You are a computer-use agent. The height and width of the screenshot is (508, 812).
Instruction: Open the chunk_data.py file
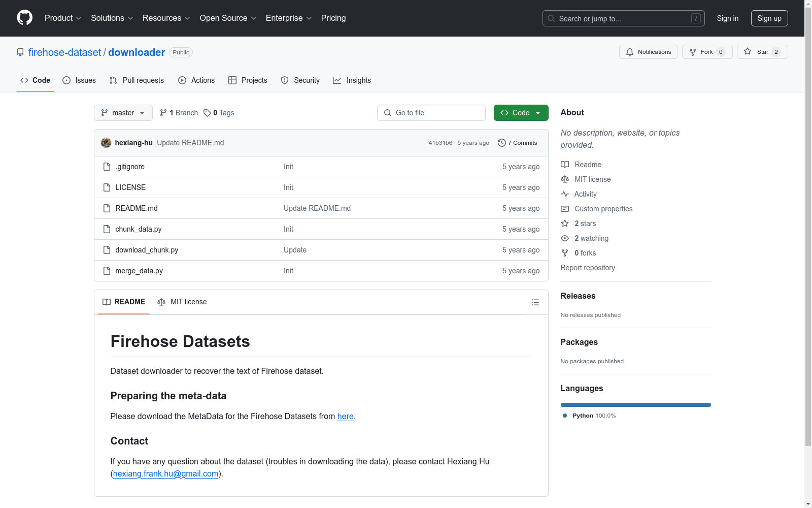coord(139,229)
